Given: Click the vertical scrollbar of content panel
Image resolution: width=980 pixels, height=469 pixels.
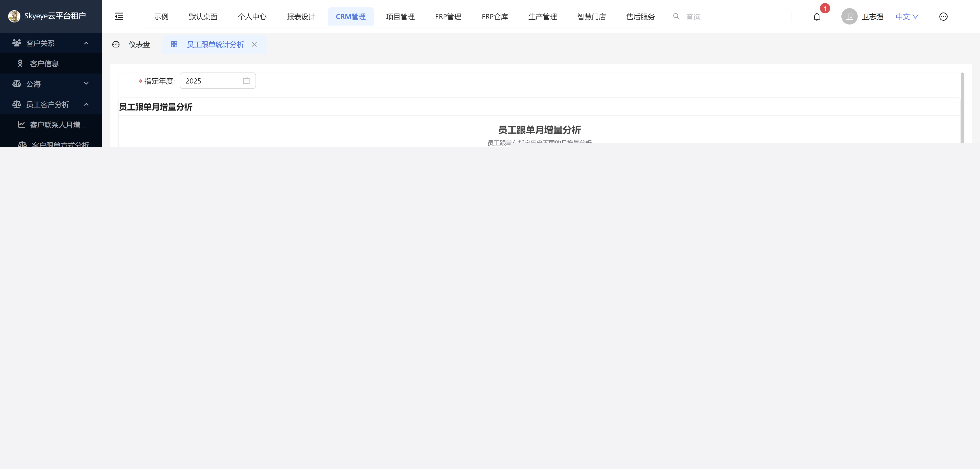Looking at the screenshot, I should click(962, 107).
